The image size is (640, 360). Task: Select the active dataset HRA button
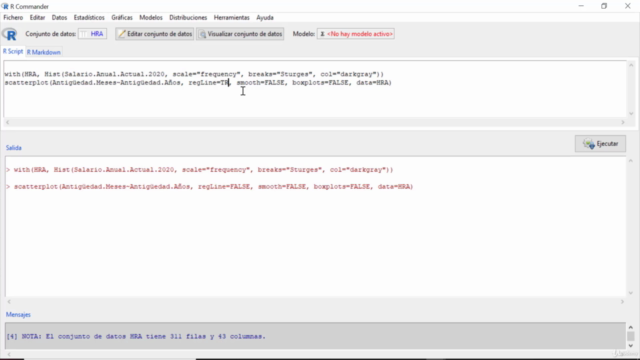pyautogui.click(x=93, y=34)
